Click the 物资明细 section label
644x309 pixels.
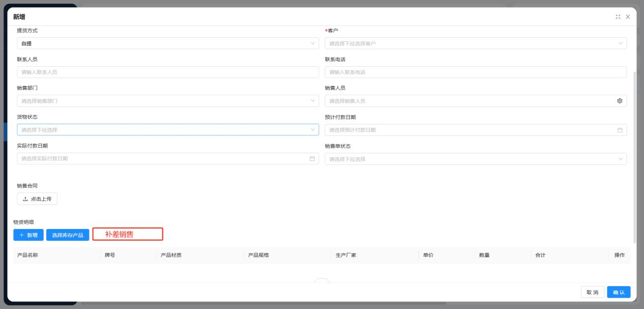tap(23, 222)
